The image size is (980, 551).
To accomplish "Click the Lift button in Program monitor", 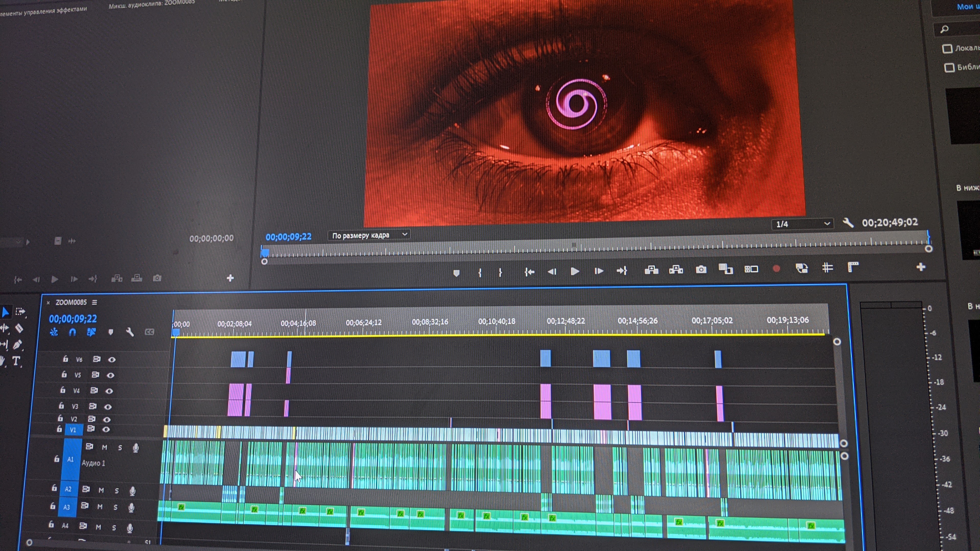I will pos(651,270).
